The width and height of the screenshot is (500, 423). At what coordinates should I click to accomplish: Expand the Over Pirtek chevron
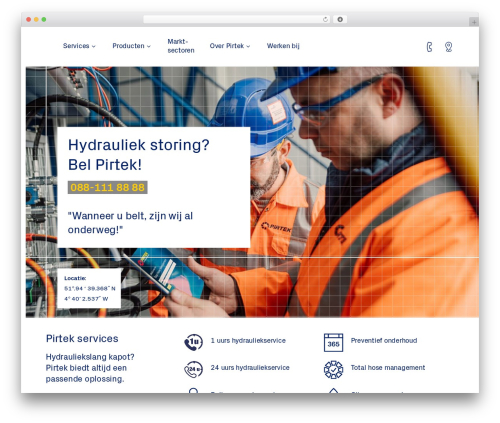coord(248,46)
